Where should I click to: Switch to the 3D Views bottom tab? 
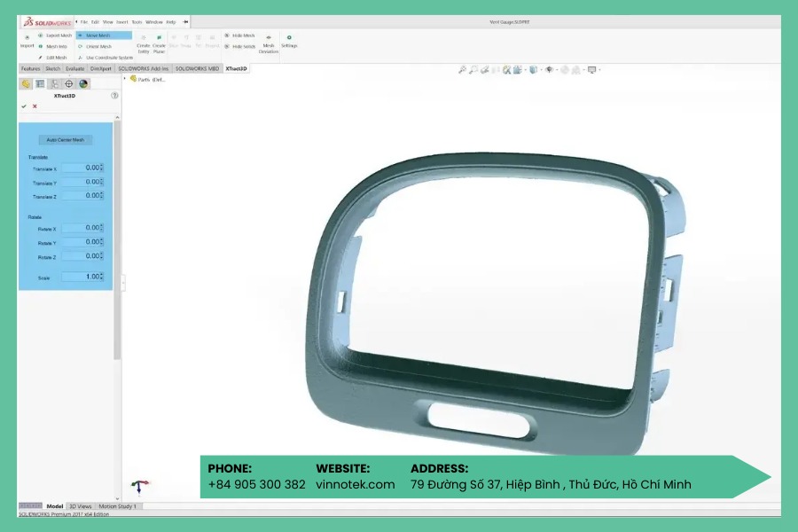81,506
